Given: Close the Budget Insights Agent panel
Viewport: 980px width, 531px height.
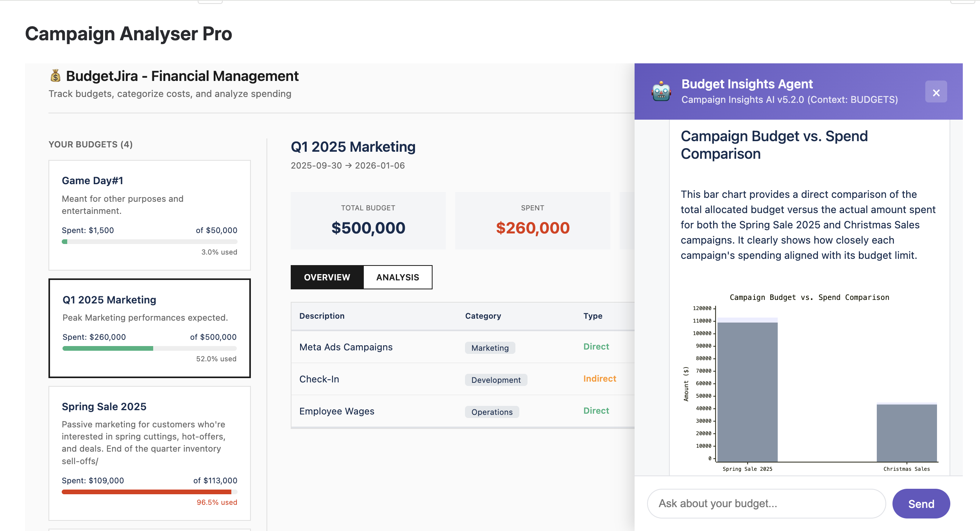Looking at the screenshot, I should tap(936, 92).
